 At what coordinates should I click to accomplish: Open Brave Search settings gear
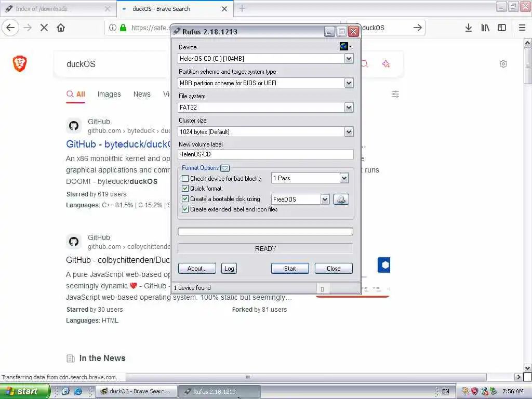click(503, 64)
